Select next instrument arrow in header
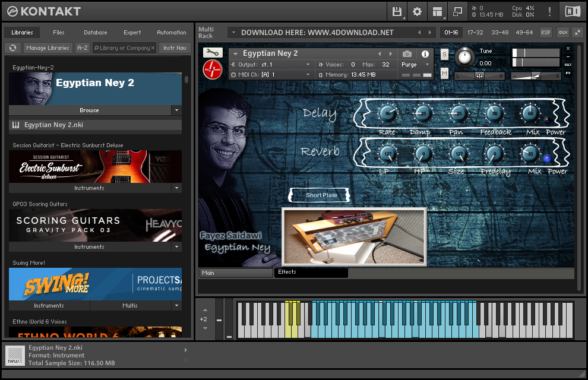This screenshot has height=380, width=588. (x=391, y=54)
